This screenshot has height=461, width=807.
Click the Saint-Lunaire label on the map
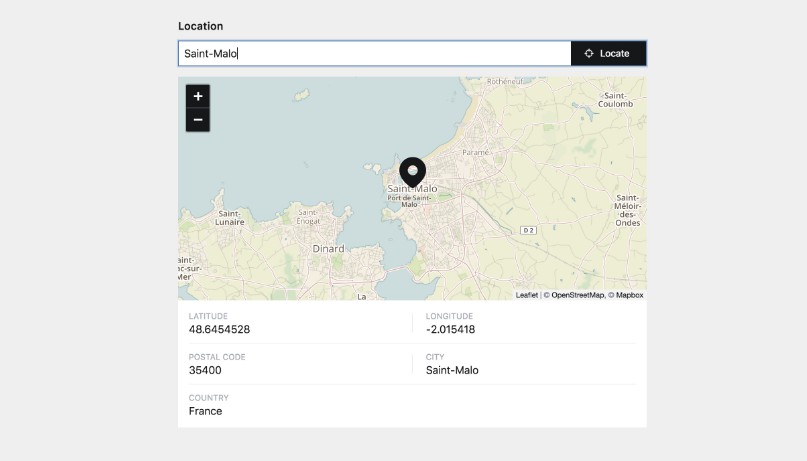coord(228,217)
